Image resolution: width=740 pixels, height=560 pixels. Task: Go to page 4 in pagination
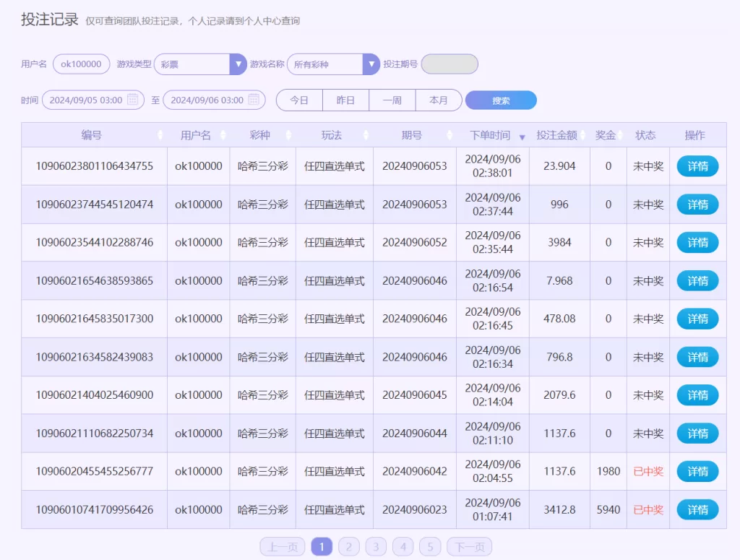click(403, 547)
